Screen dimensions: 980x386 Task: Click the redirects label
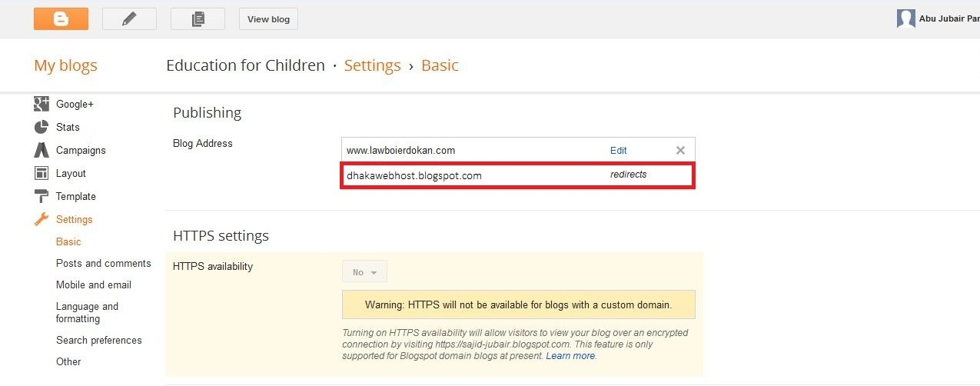(x=629, y=175)
